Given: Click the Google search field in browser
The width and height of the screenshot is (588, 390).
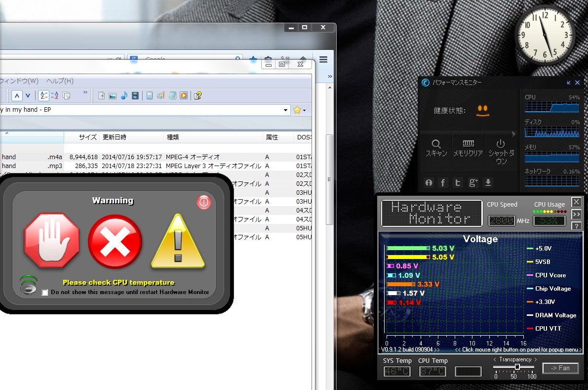Looking at the screenshot, I should coord(186,58).
